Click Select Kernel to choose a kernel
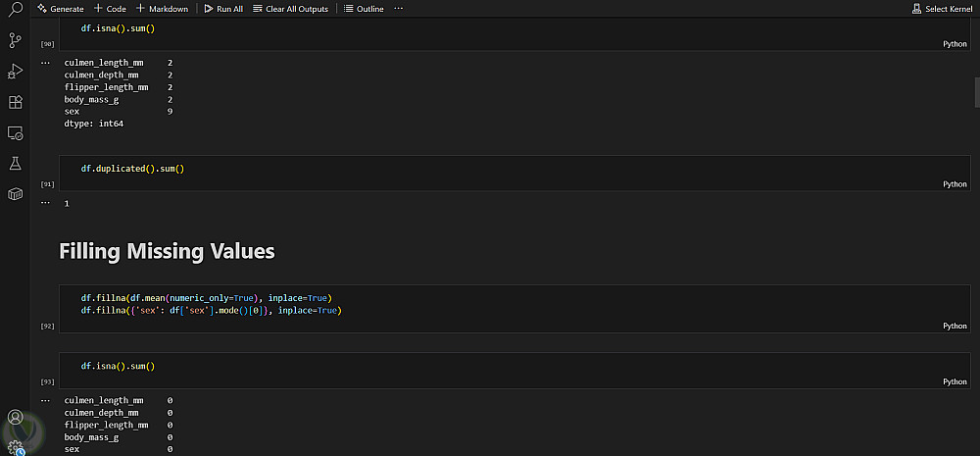Screen dimensions: 980x456 pyautogui.click(x=942, y=9)
